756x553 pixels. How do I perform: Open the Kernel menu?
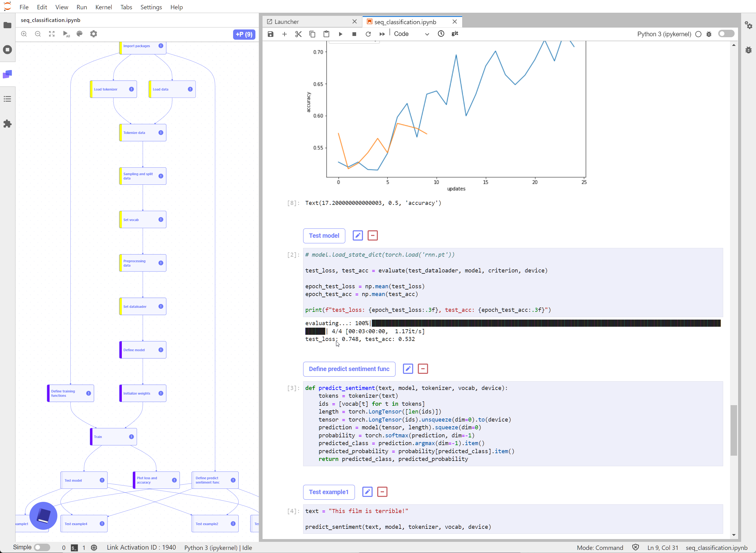pos(104,7)
